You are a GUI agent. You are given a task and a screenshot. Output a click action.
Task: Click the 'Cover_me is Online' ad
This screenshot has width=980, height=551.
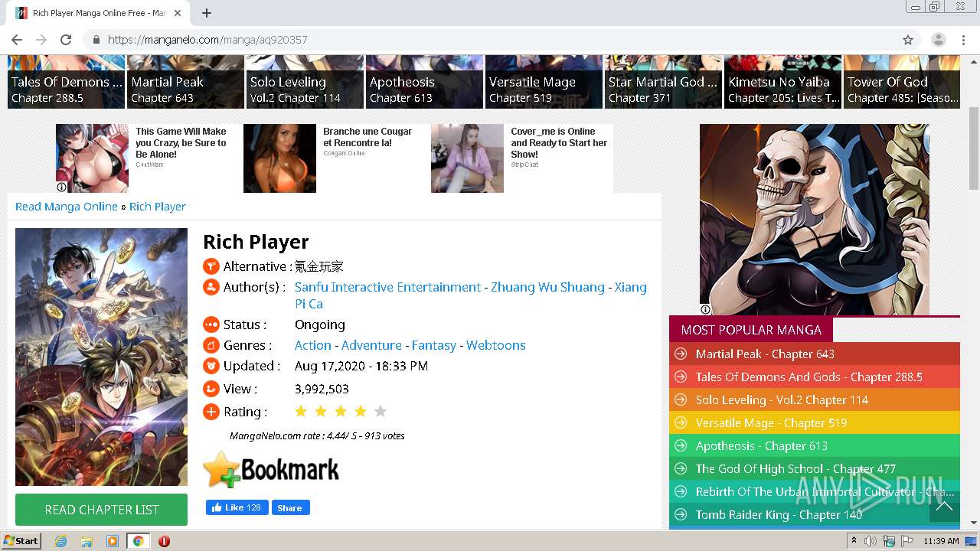522,158
